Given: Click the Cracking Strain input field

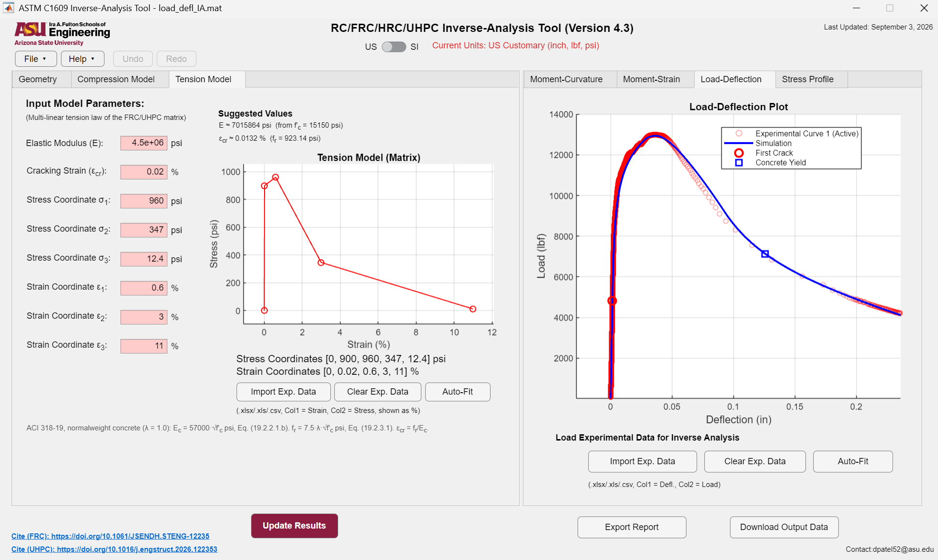Looking at the screenshot, I should 144,172.
